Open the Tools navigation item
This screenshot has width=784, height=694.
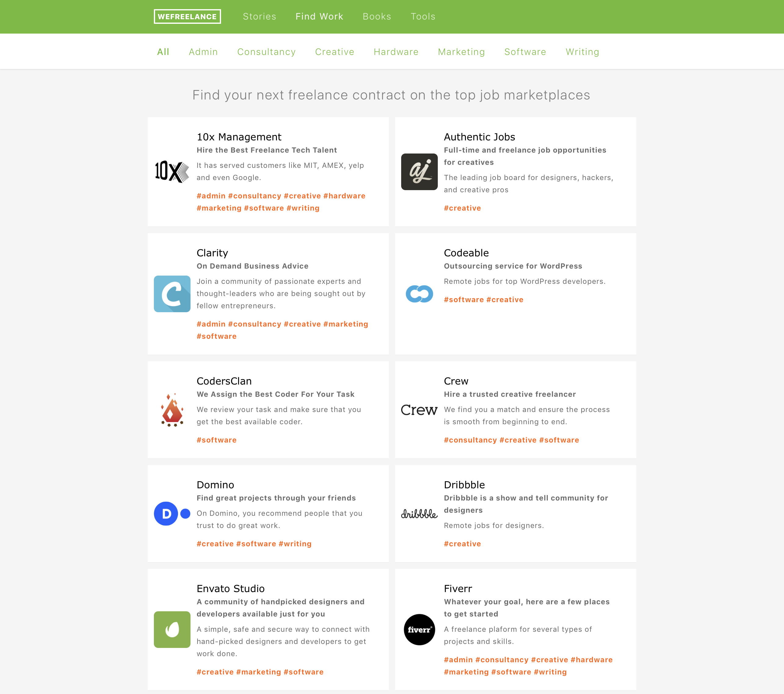[x=423, y=16]
